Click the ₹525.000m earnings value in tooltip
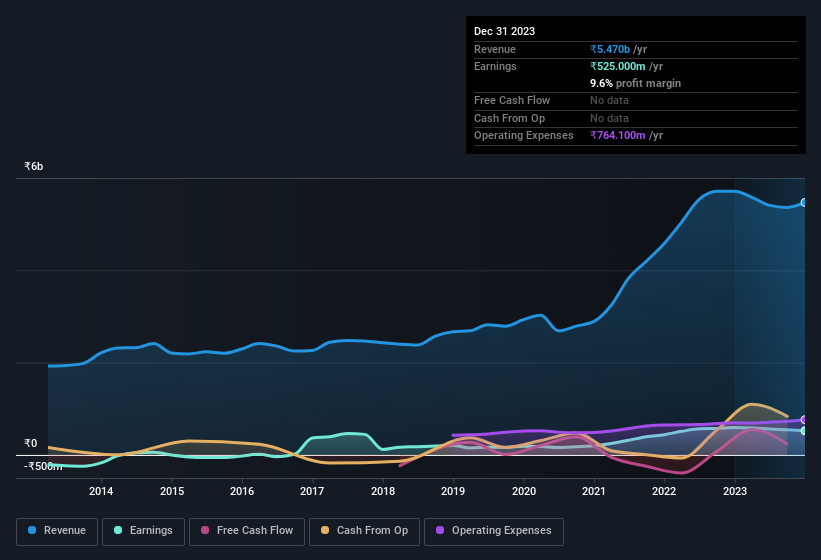This screenshot has width=821, height=560. coord(618,66)
